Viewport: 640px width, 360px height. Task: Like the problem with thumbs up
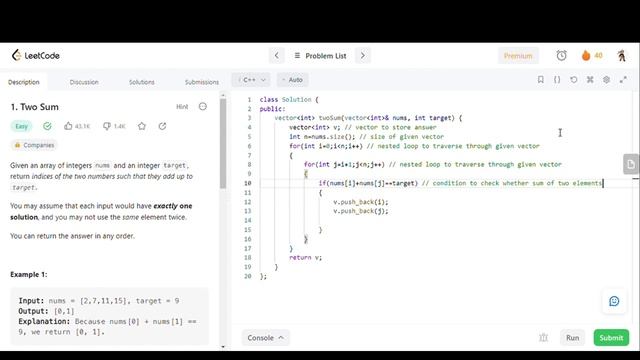[x=68, y=126]
